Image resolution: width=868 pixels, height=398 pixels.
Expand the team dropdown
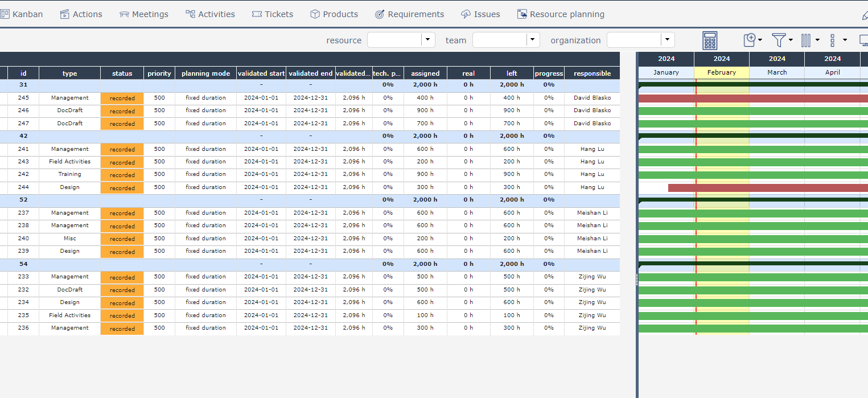tap(533, 40)
